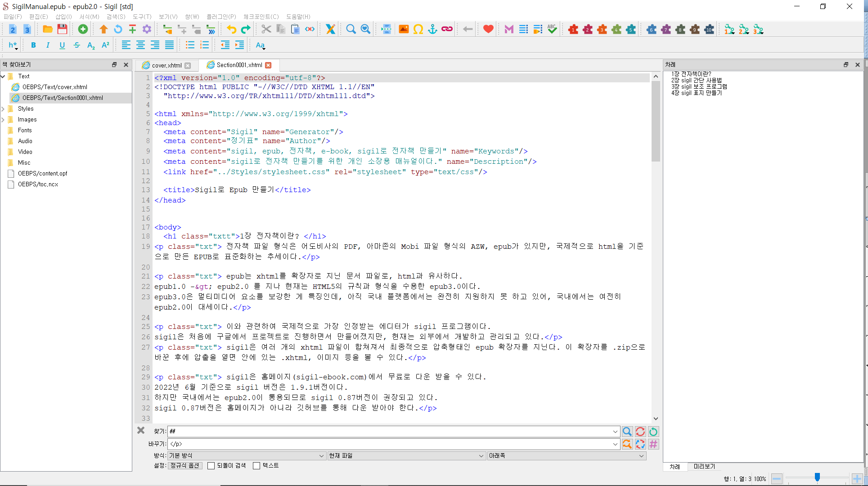Run spellcheck with ABC checkmark icon
Screen dimensions: 868x486
(552, 30)
